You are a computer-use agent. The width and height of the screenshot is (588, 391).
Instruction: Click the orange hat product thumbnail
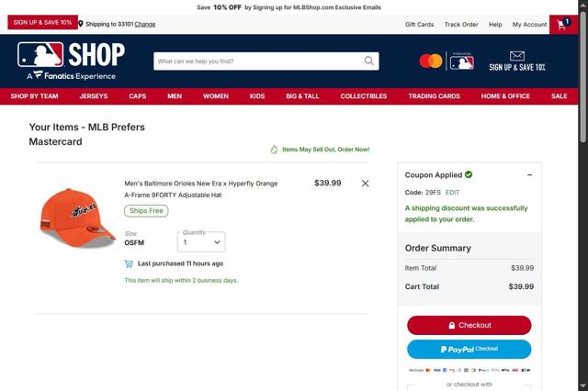pyautogui.click(x=77, y=218)
